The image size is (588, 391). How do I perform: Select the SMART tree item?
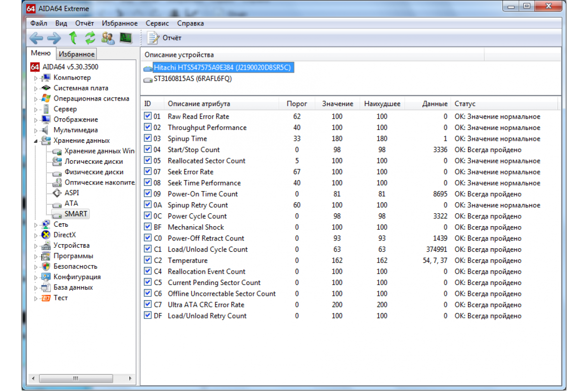pos(76,214)
